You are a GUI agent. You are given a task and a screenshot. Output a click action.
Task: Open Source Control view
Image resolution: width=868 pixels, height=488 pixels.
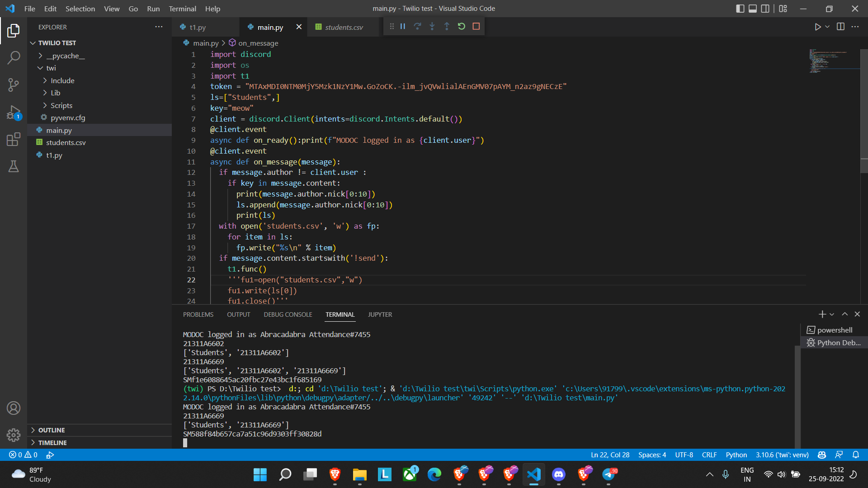point(14,85)
